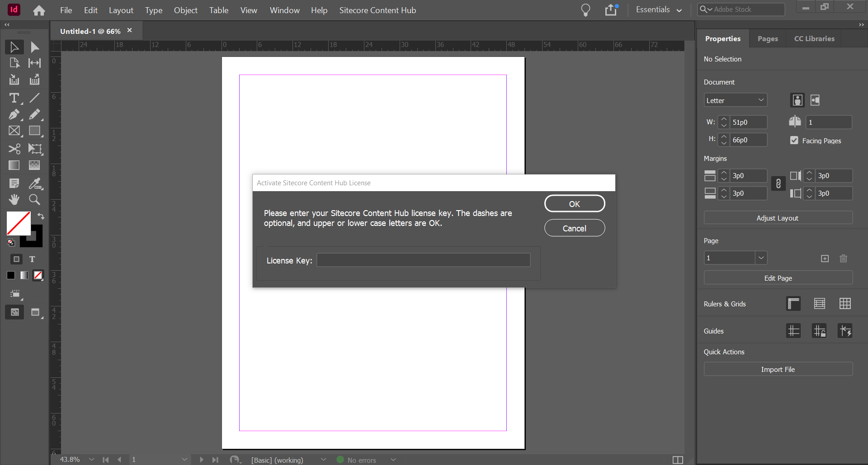Select the Free Transform tool

click(x=35, y=149)
